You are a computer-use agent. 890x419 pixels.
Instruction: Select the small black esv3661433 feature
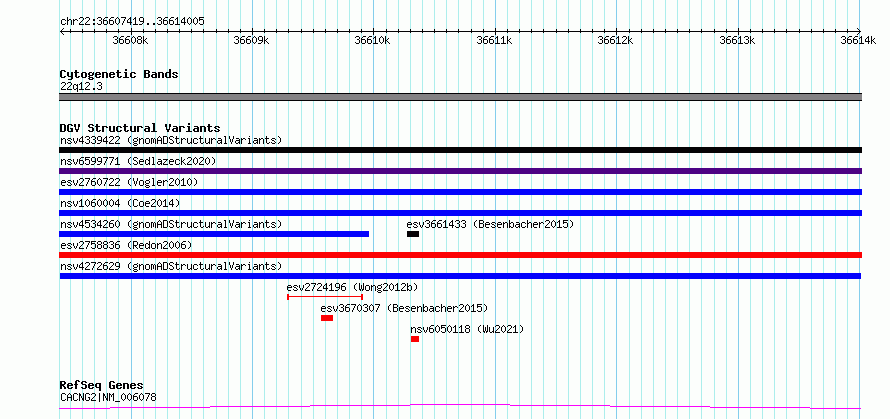pos(413,234)
